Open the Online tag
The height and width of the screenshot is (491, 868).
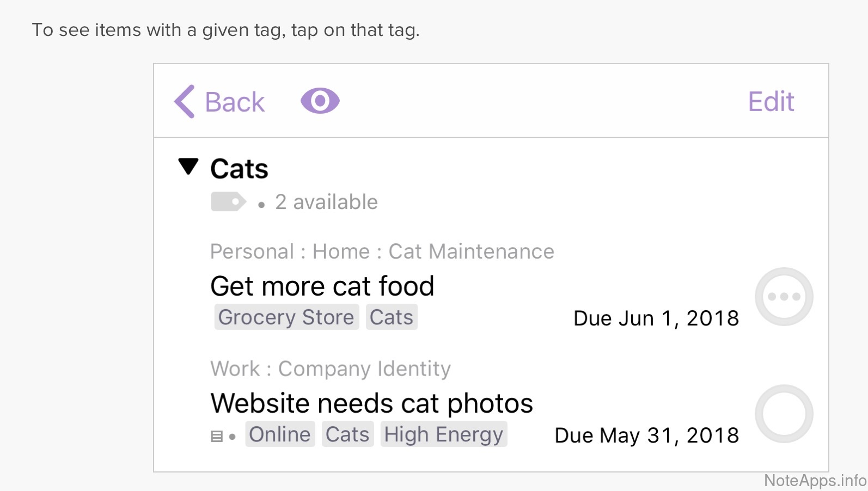280,434
